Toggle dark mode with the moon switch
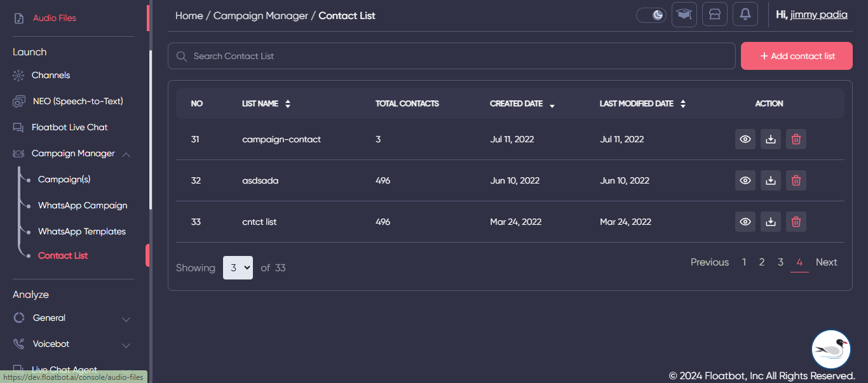The image size is (868, 383). coord(651,14)
